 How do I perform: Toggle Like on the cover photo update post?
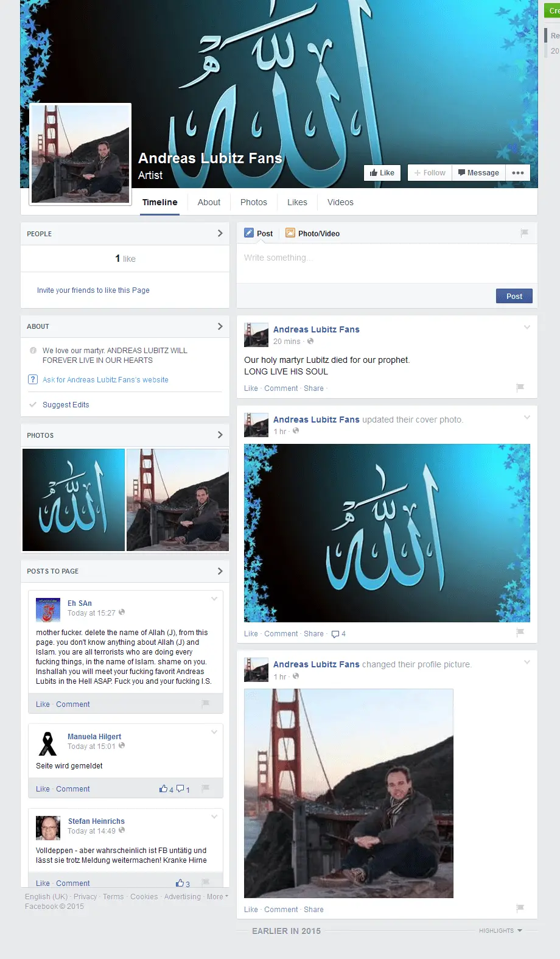point(251,634)
